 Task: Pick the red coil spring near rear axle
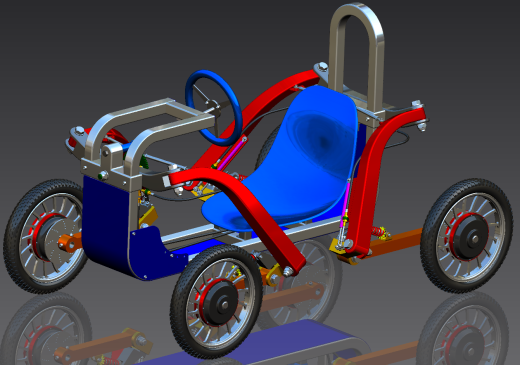[x=378, y=231]
